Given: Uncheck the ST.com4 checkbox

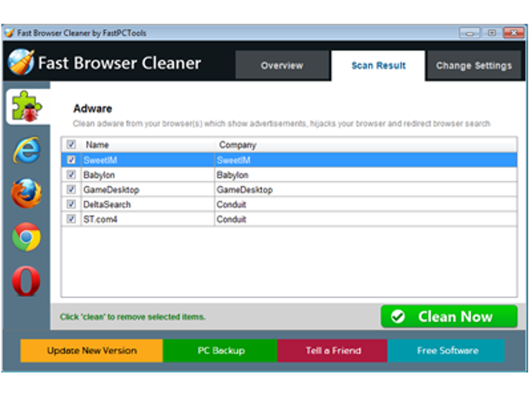Looking at the screenshot, I should 71,219.
